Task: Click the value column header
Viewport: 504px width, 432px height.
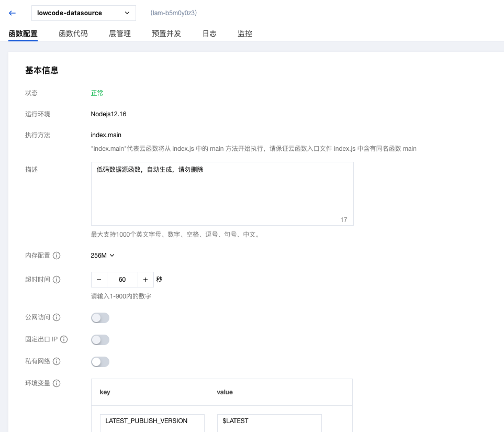Action: click(x=225, y=392)
